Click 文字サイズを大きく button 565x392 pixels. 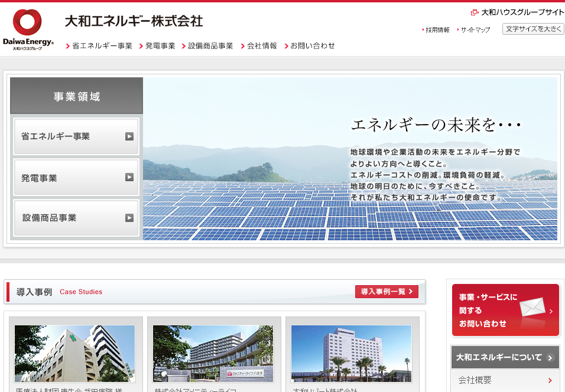point(533,29)
